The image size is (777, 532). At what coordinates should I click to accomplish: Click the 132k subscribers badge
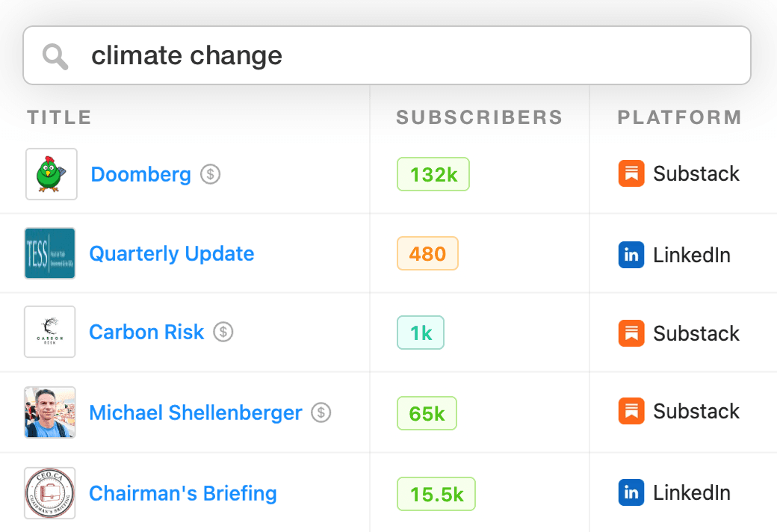[x=433, y=175]
